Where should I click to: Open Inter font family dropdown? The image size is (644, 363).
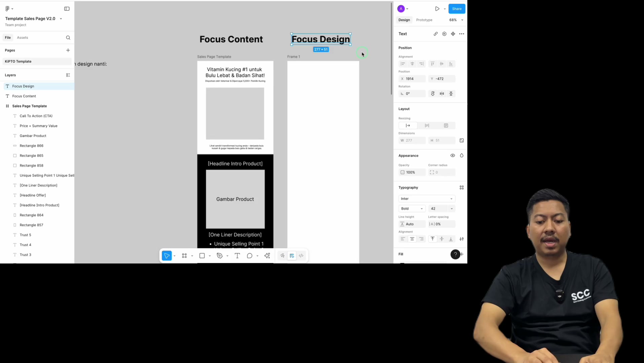tap(427, 199)
